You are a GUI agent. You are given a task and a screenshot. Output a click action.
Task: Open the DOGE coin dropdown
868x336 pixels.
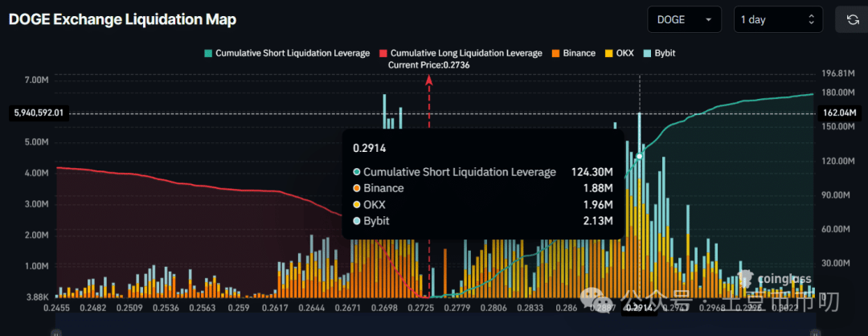[x=684, y=19]
